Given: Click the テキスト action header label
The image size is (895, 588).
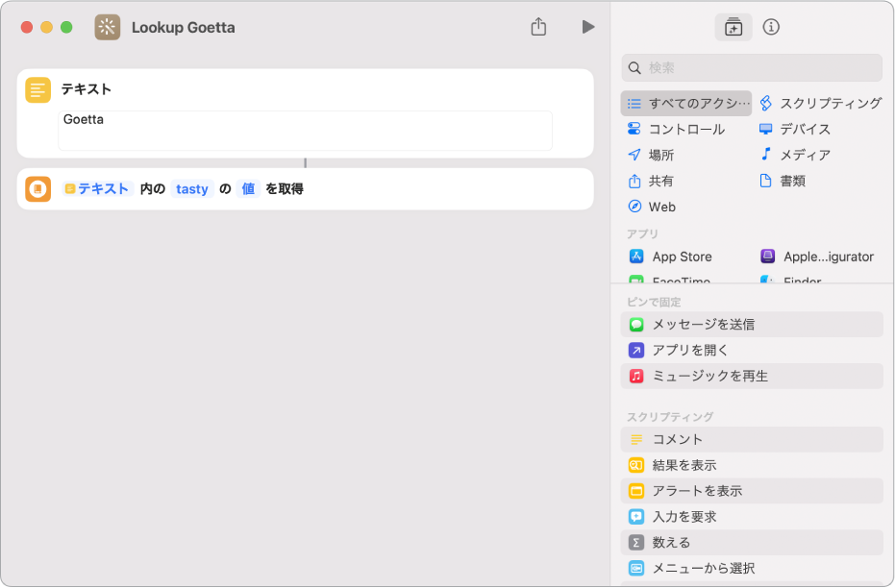Looking at the screenshot, I should pyautogui.click(x=87, y=89).
